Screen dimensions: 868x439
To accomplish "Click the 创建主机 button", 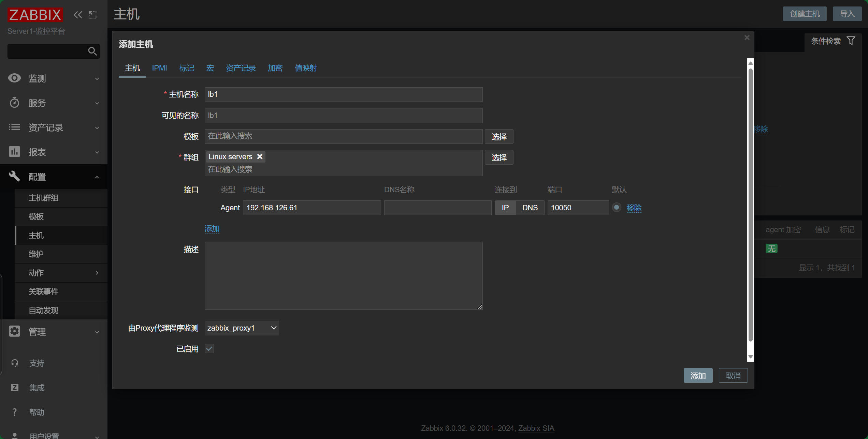I will [805, 14].
